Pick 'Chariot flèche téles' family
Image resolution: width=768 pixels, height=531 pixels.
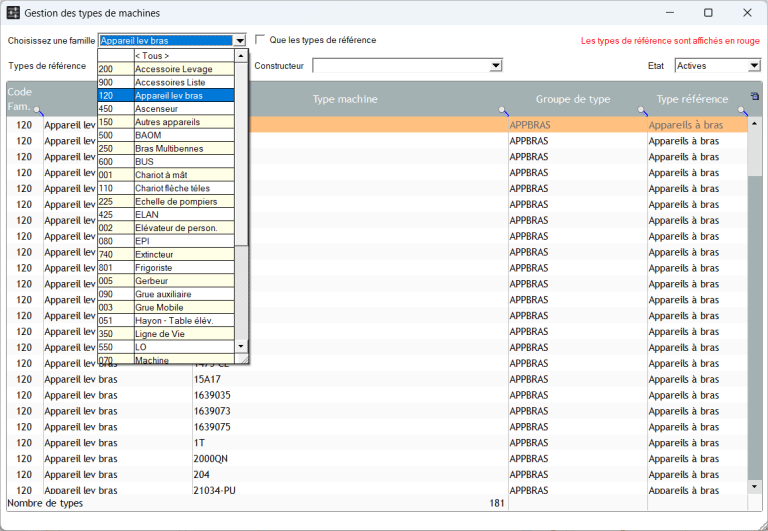coord(166,188)
